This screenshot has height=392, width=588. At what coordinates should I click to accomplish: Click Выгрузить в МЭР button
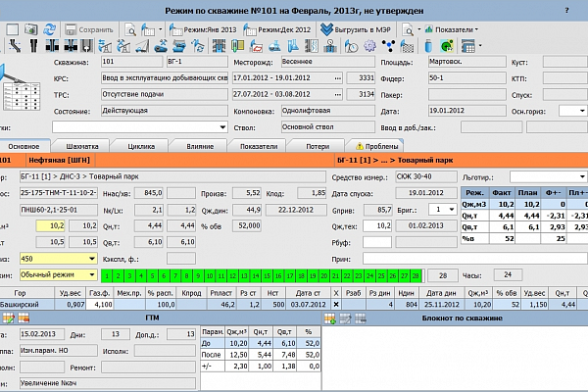click(x=356, y=29)
